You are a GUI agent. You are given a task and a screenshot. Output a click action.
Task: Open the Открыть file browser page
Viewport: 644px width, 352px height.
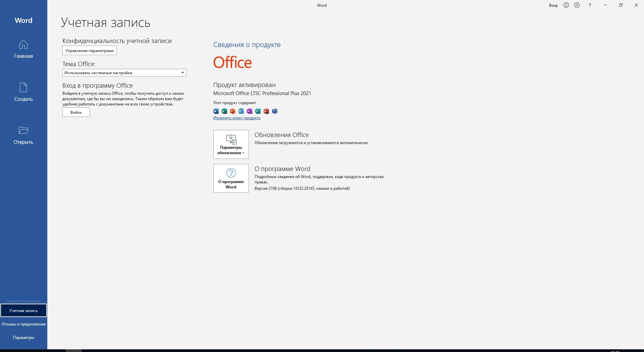pos(23,135)
